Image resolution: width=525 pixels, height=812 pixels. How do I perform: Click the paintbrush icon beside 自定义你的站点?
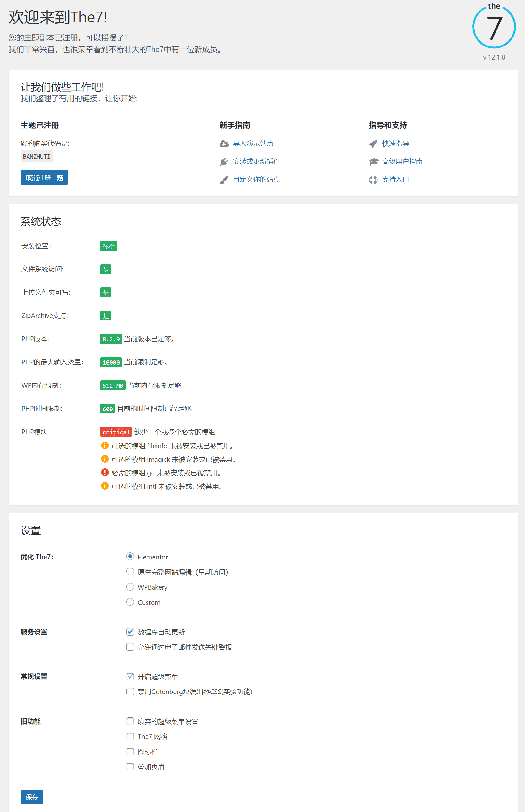pyautogui.click(x=224, y=179)
